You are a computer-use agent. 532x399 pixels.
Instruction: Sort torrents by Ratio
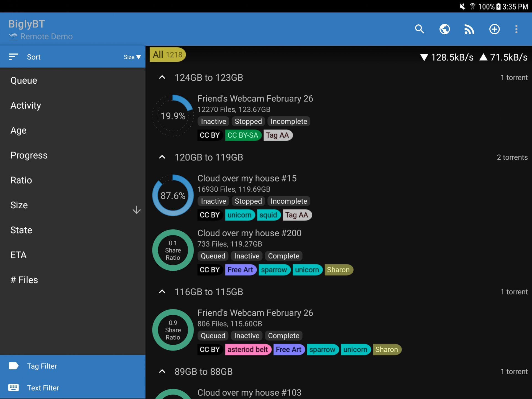click(21, 180)
